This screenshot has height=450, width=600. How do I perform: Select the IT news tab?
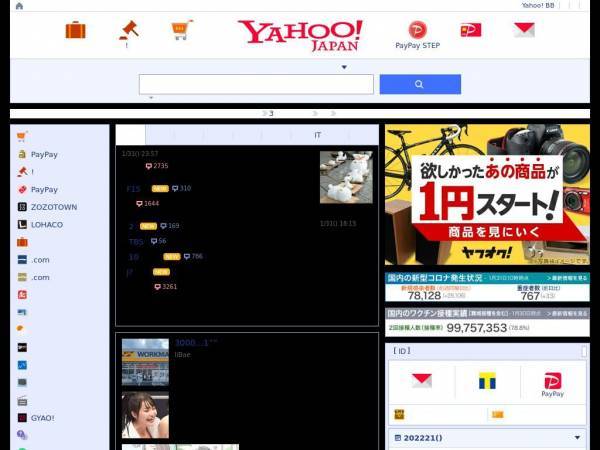(x=317, y=135)
